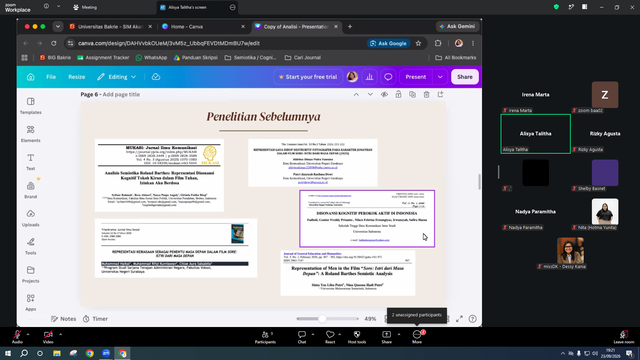Open the Notes panel
The image size is (640, 360).
[64, 319]
